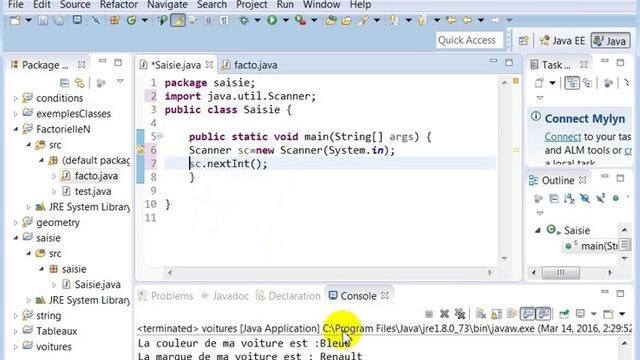
Task: Expand the geometry project
Action: tap(16, 223)
